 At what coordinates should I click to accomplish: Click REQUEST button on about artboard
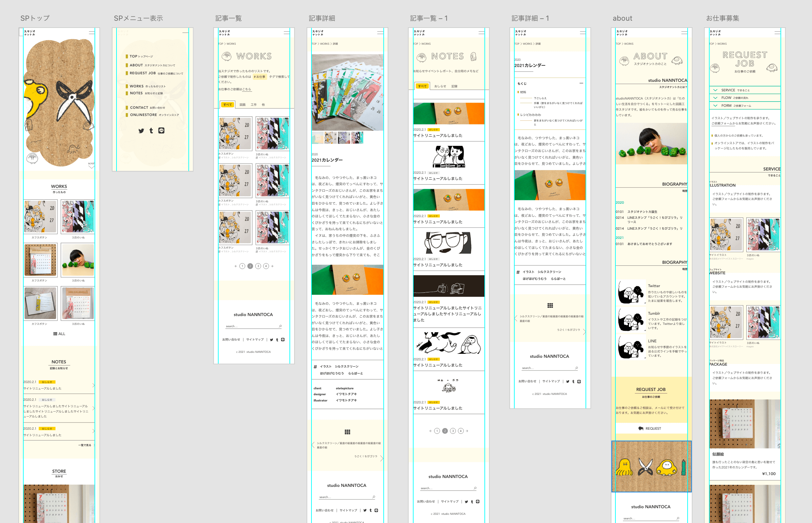pos(651,429)
